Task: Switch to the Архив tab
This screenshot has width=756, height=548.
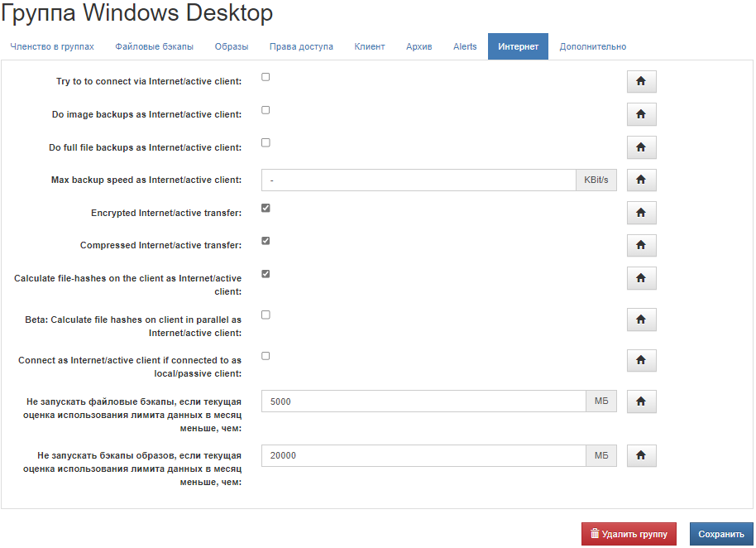Action: tap(419, 47)
